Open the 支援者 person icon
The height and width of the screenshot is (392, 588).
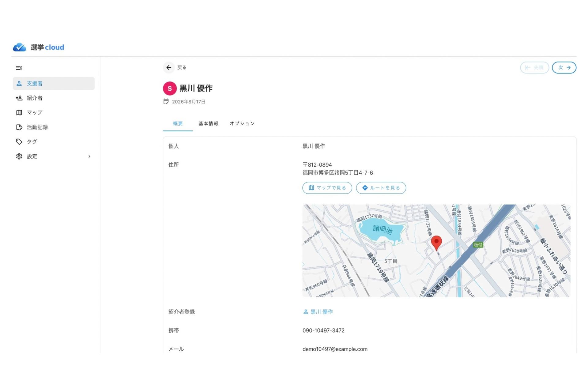click(x=19, y=84)
